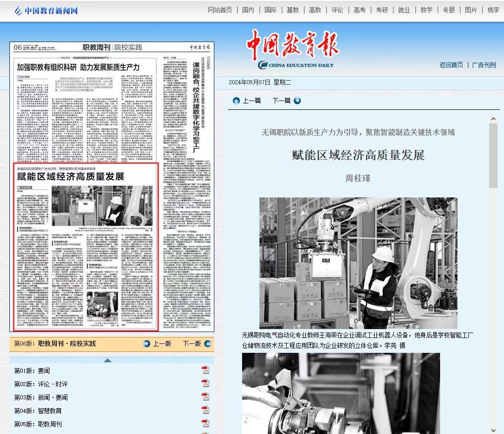This screenshot has width=504, height=434.
Task: Click the 中国教育新闻网 site logo
Action: click(x=46, y=10)
